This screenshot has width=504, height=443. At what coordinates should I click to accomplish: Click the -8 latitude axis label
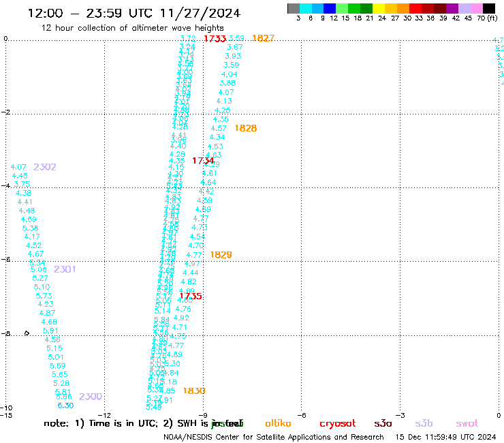point(5,334)
